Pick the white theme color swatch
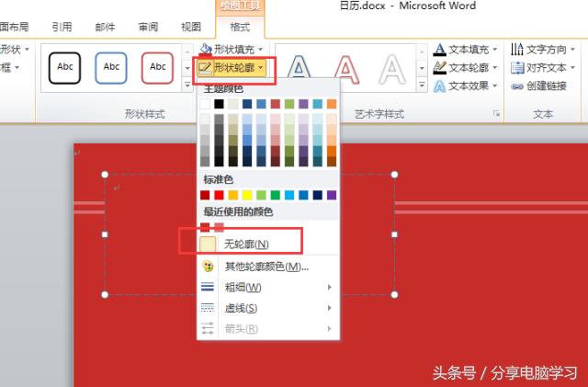The image size is (588, 387). (x=205, y=104)
